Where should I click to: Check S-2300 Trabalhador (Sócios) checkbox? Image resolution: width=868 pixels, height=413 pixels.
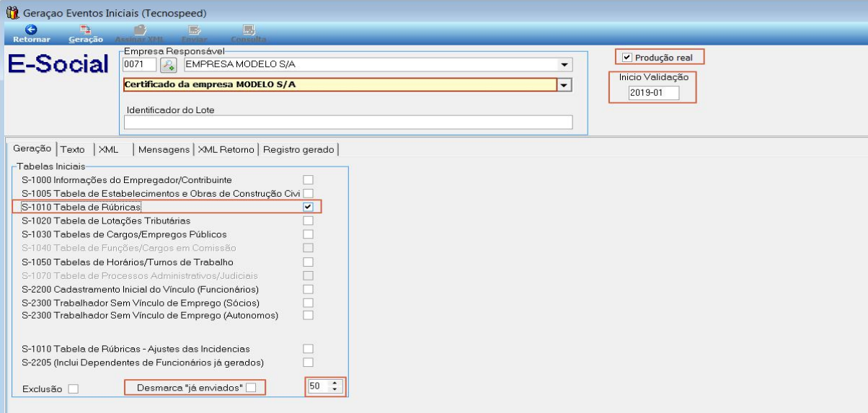308,303
